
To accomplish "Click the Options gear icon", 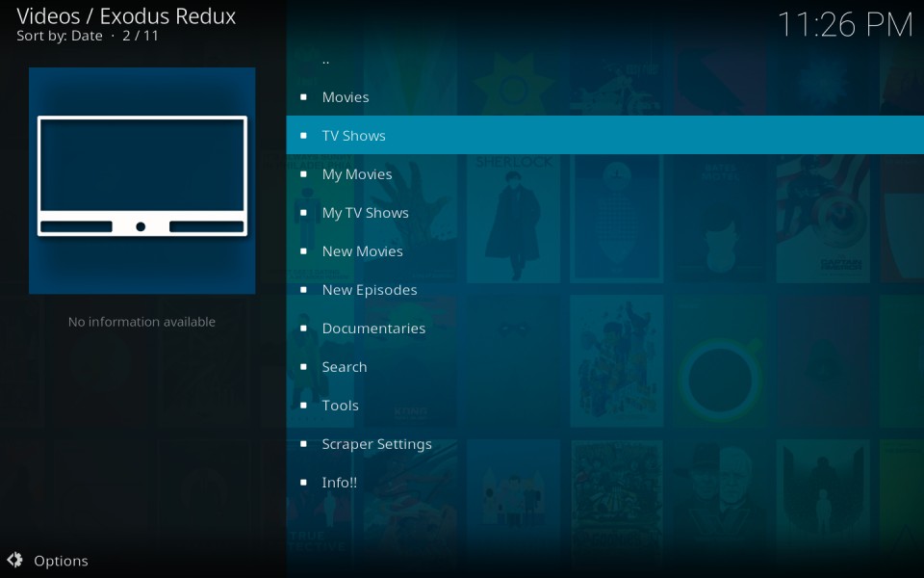I will (x=14, y=560).
